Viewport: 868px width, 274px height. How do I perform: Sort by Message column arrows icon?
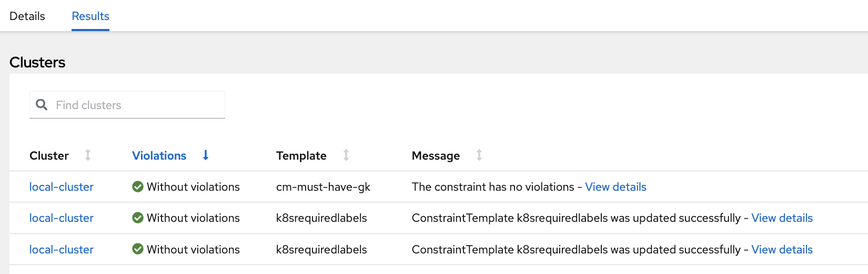[479, 155]
